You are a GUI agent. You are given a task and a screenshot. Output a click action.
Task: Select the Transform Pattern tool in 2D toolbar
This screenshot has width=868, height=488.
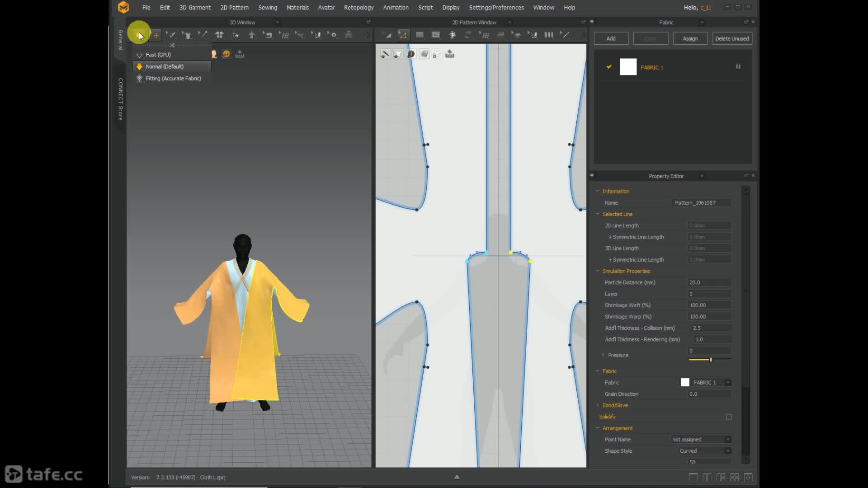coord(387,35)
